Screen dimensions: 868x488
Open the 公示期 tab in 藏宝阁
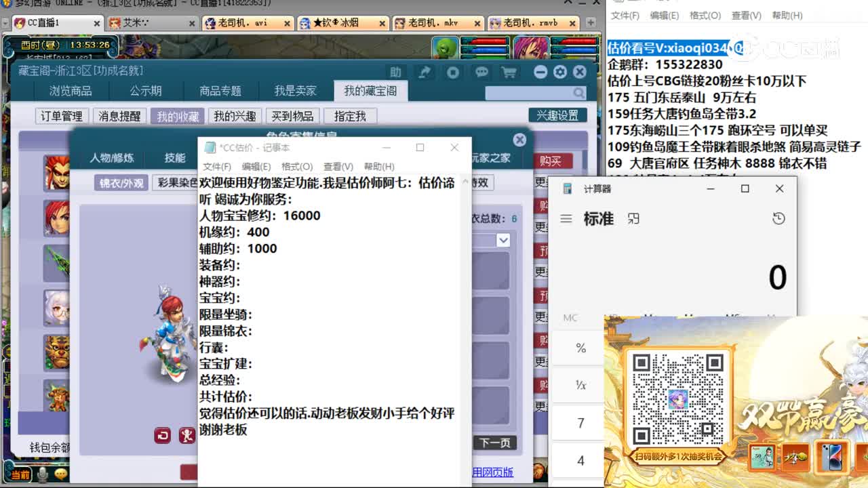click(146, 91)
